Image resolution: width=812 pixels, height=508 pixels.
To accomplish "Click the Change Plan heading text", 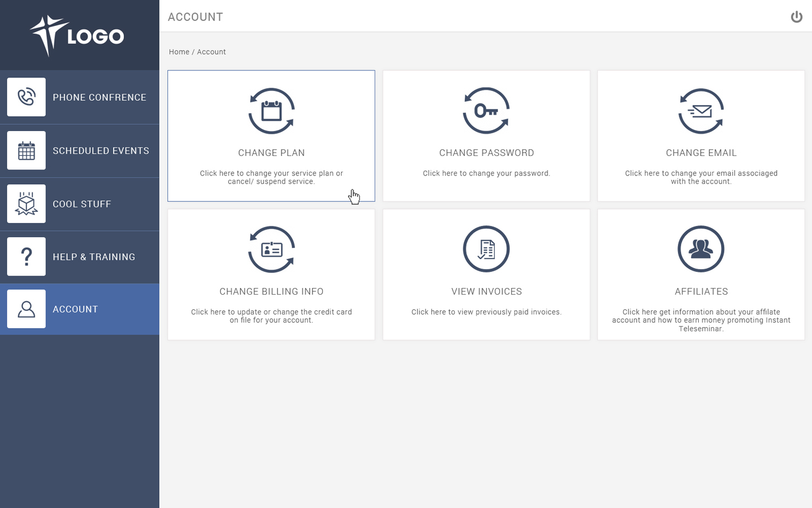I will click(271, 153).
